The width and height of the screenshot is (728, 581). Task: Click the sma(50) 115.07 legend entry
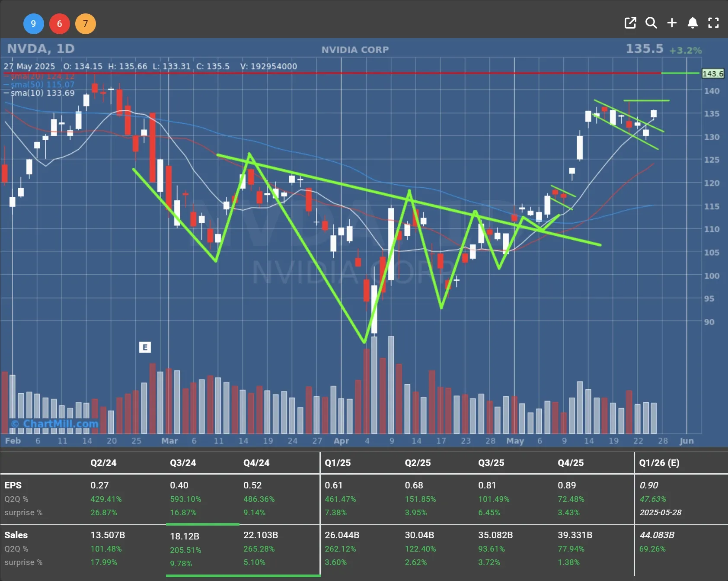tap(39, 84)
